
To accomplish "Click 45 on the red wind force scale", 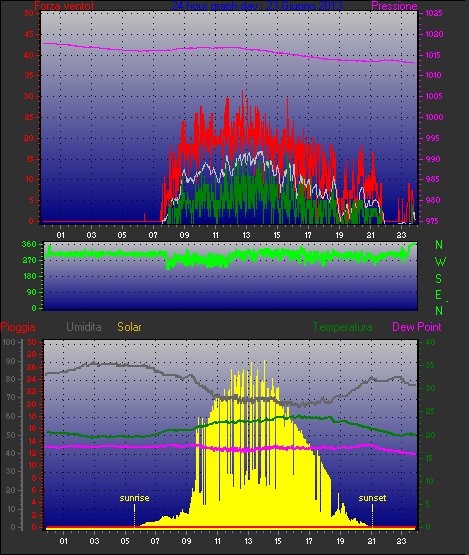I will (x=29, y=34).
